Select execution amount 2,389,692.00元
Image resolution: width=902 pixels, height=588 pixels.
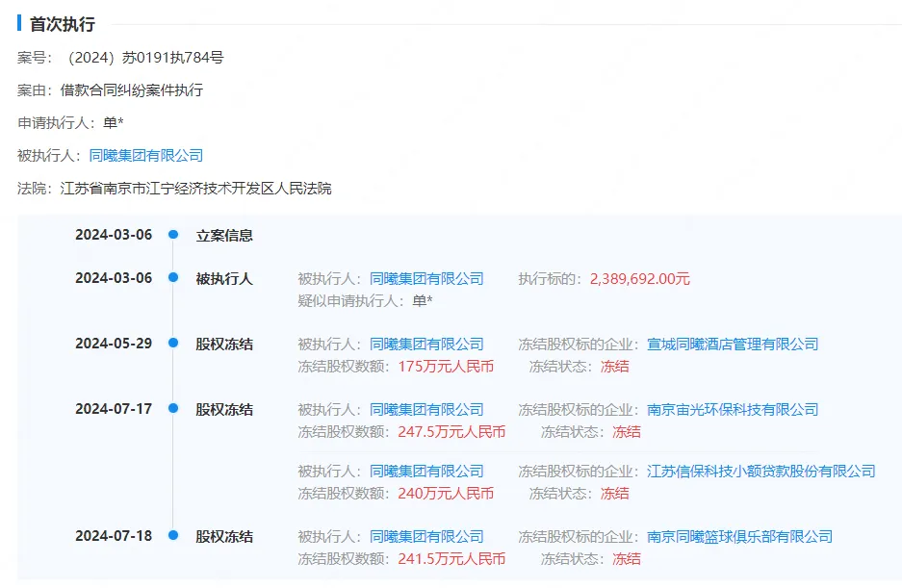click(640, 278)
